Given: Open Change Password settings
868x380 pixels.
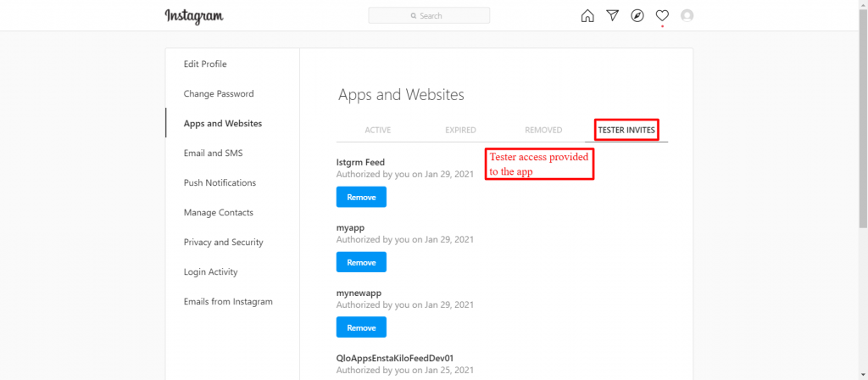Looking at the screenshot, I should click(219, 94).
